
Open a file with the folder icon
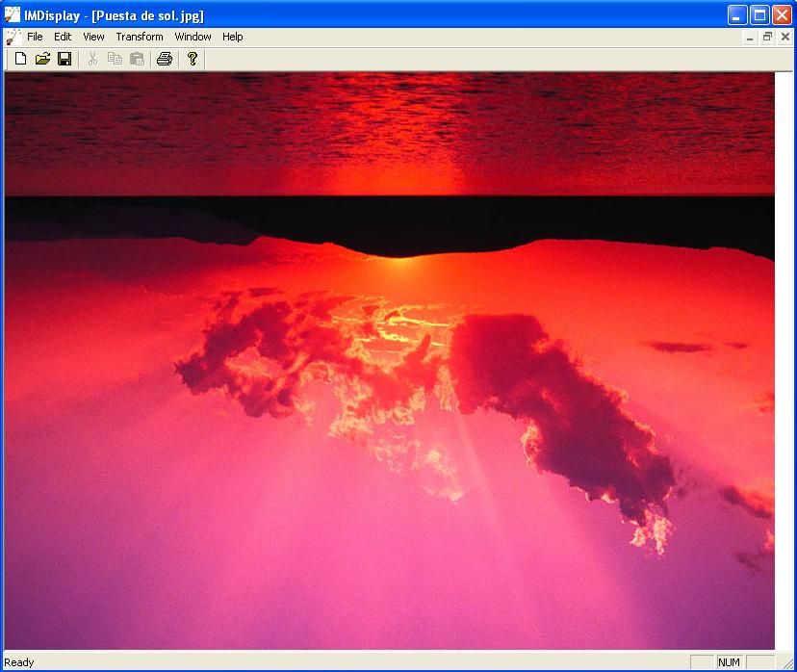point(42,59)
